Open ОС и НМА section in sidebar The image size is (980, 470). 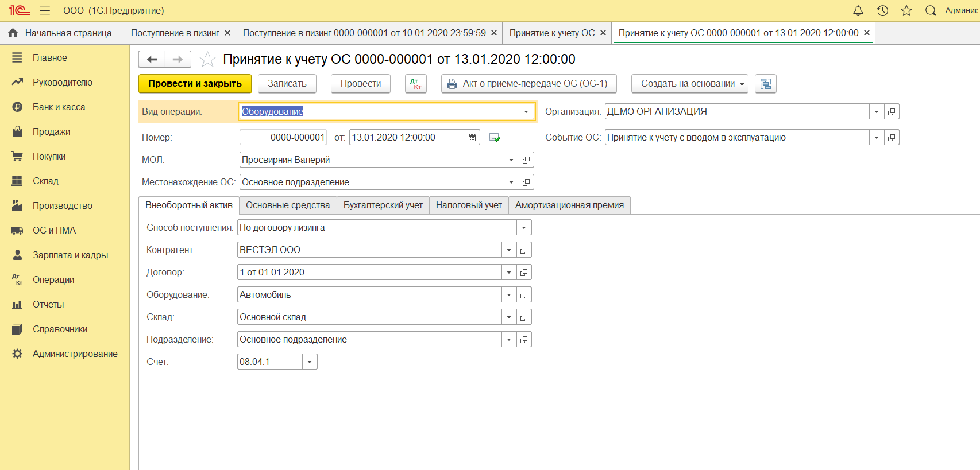54,230
